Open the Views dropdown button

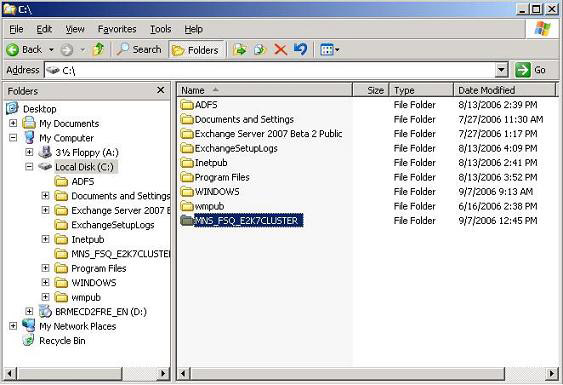click(x=329, y=50)
